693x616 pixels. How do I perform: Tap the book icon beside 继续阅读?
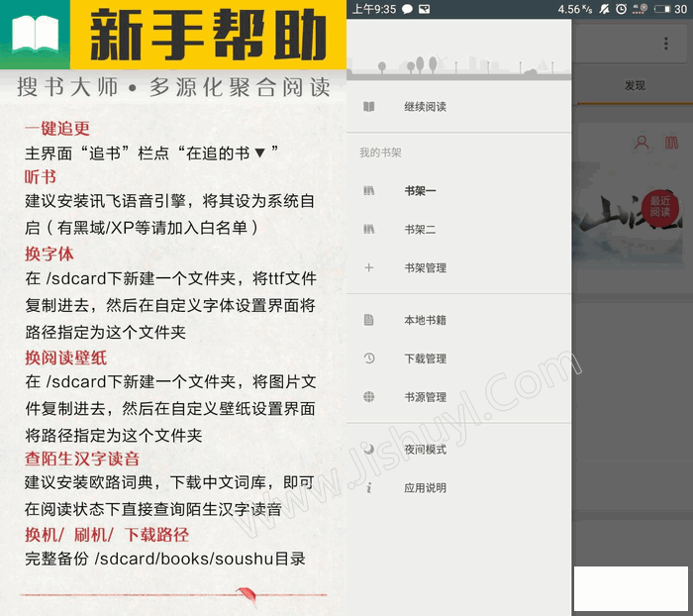point(368,107)
